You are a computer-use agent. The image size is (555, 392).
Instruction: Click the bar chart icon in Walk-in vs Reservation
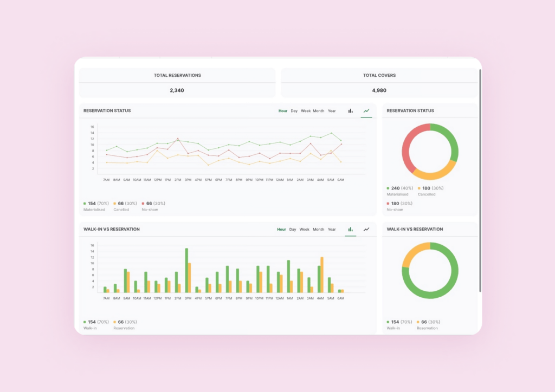tap(350, 229)
